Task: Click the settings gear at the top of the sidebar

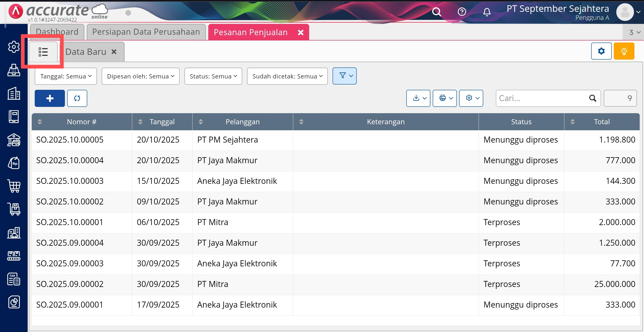Action: [x=14, y=47]
